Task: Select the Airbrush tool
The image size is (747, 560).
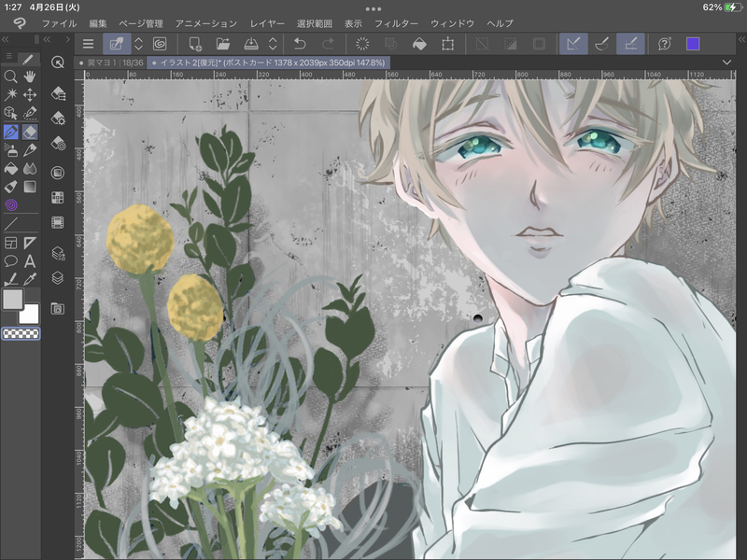Action: (10, 150)
